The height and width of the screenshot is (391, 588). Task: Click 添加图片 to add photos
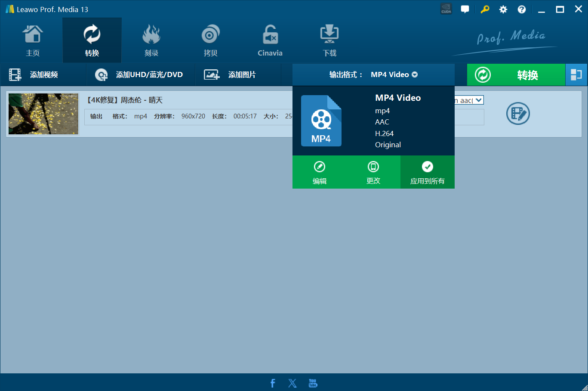pyautogui.click(x=230, y=75)
